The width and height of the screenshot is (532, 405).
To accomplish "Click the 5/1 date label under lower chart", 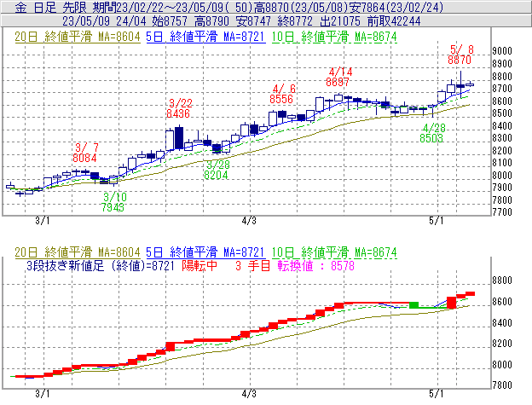I will pos(437,393).
